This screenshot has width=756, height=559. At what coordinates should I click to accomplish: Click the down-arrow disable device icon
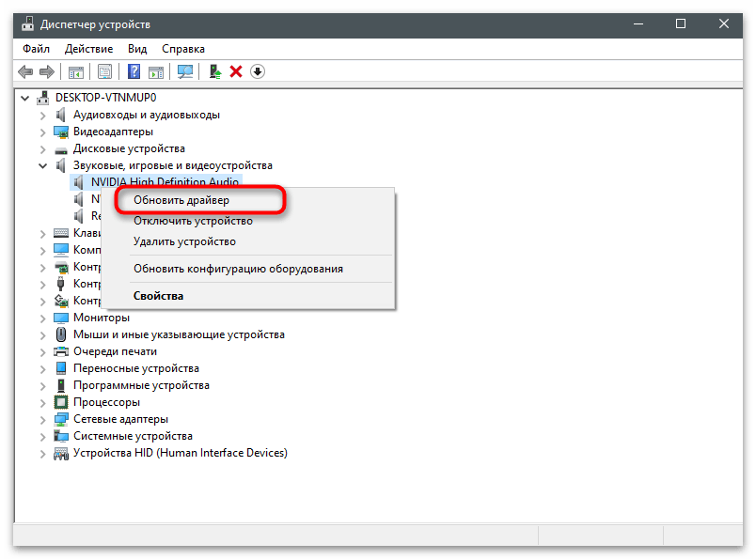point(258,71)
